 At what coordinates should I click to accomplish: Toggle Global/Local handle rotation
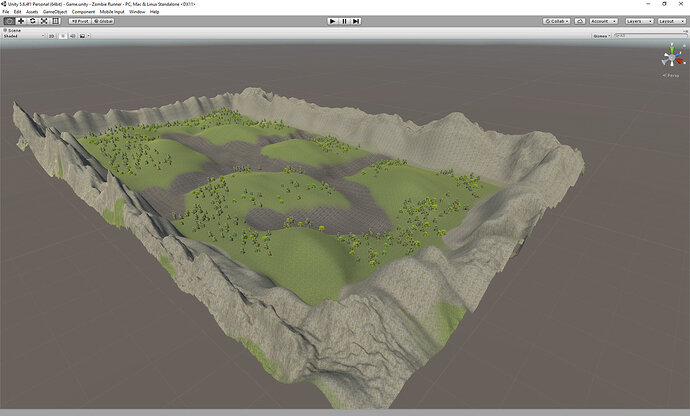click(103, 21)
